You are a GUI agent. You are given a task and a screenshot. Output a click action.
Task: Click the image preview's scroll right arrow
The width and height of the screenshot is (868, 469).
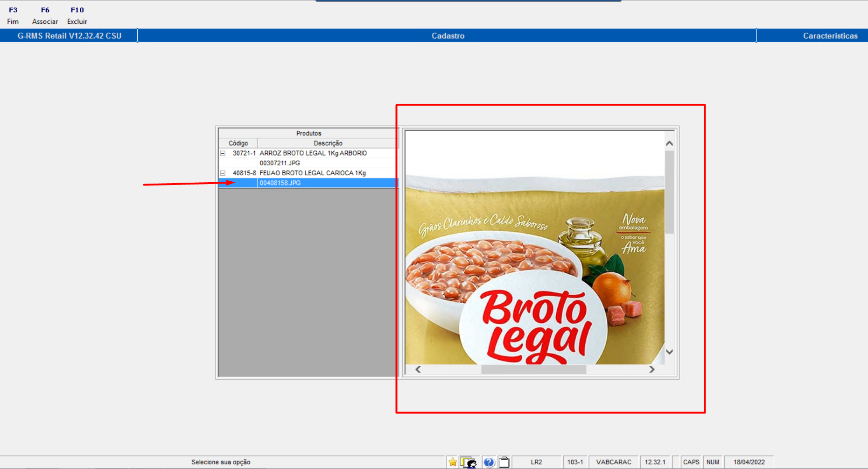coord(652,370)
